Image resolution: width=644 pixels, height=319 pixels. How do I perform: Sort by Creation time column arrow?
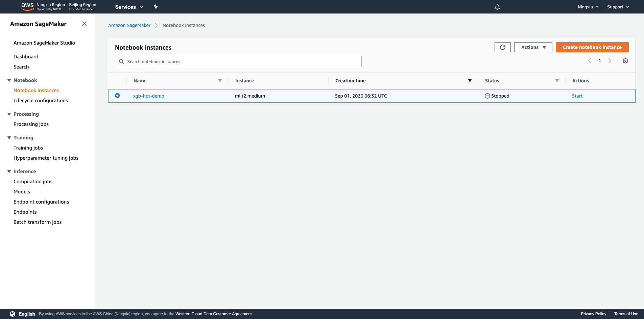pos(470,81)
